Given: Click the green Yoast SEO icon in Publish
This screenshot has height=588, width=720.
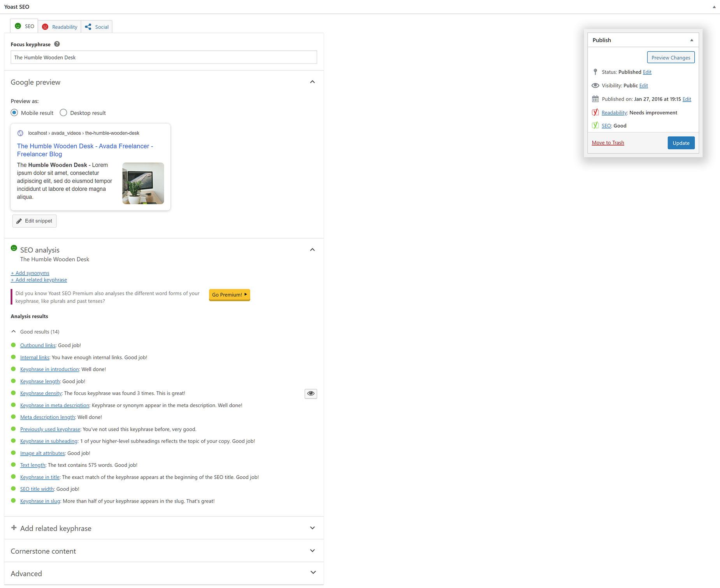Looking at the screenshot, I should point(595,125).
